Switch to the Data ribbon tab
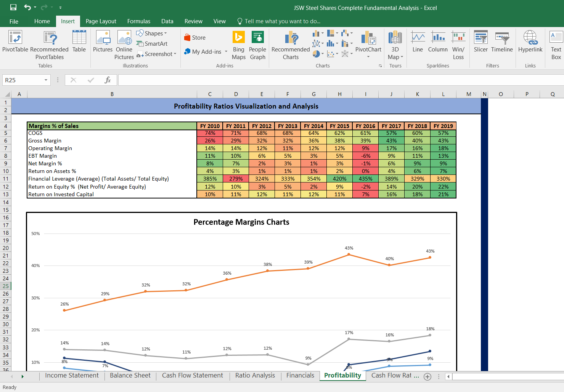 click(x=167, y=21)
